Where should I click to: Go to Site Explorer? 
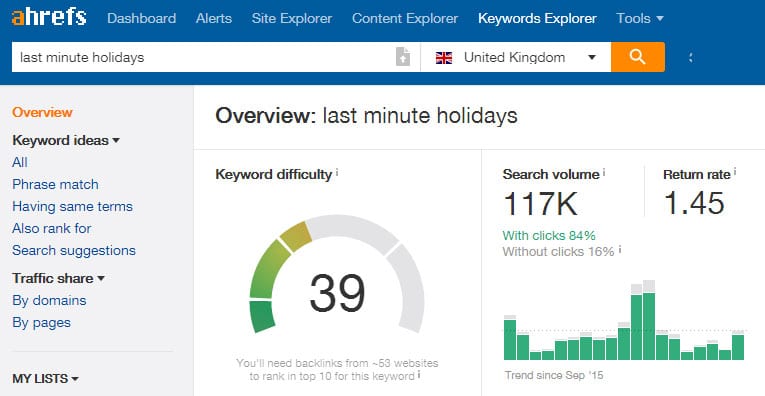click(x=292, y=19)
